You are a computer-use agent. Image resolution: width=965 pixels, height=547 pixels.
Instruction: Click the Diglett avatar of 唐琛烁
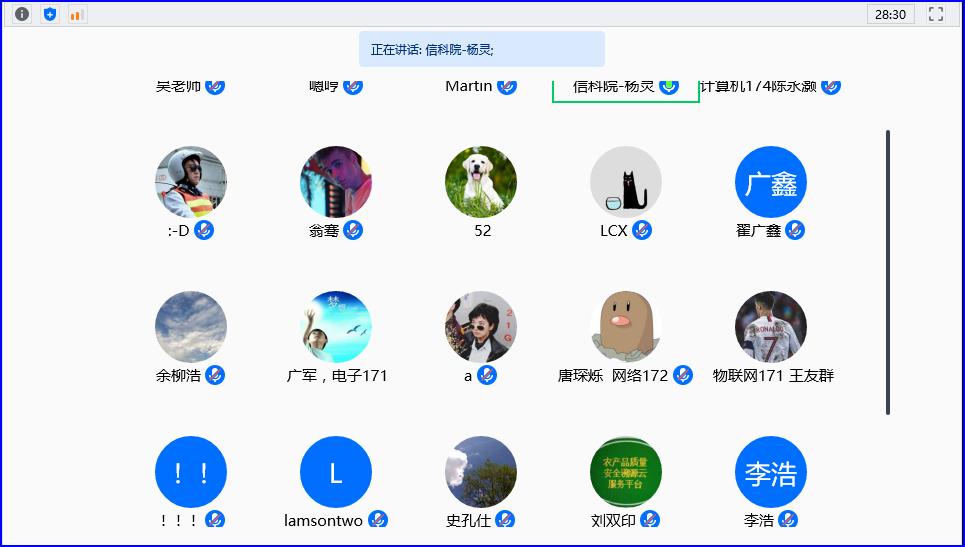tap(626, 327)
